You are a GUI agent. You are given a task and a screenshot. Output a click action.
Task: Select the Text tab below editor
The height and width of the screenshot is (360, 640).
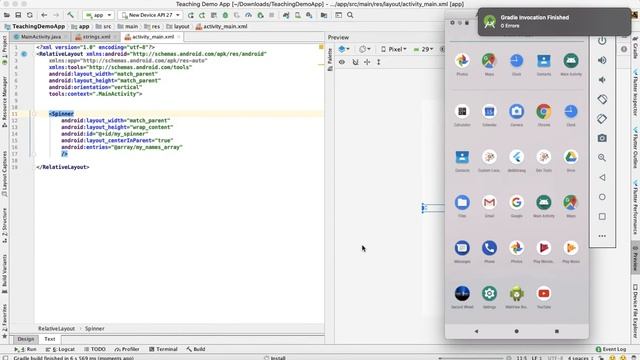click(x=50, y=339)
